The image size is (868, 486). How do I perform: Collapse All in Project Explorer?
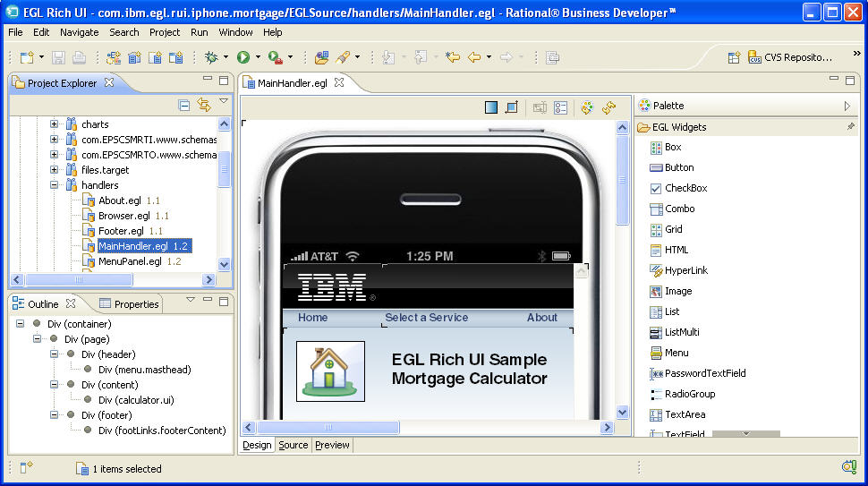pos(184,105)
